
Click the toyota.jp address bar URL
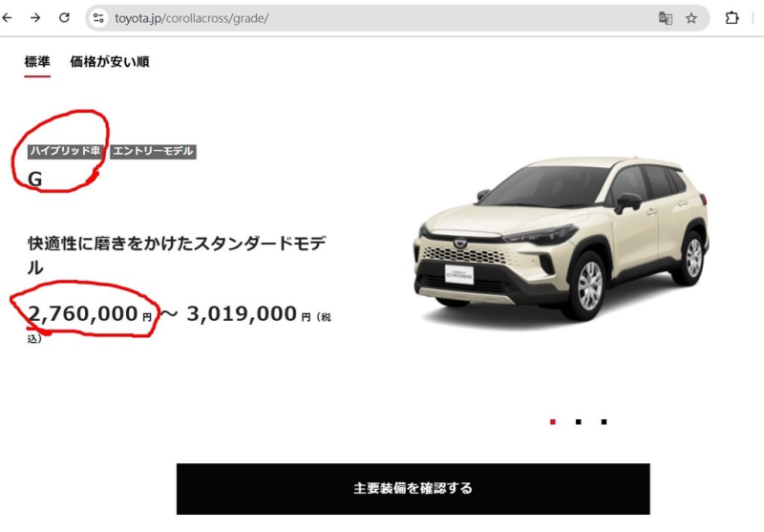(192, 18)
